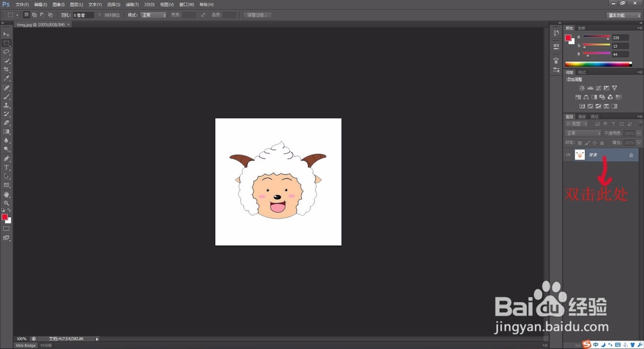Select the Clone Stamp tool
The image size is (644, 349).
(x=6, y=106)
